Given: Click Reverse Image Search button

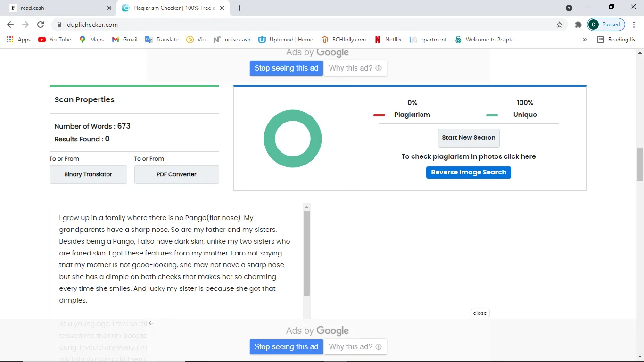Looking at the screenshot, I should click(469, 173).
